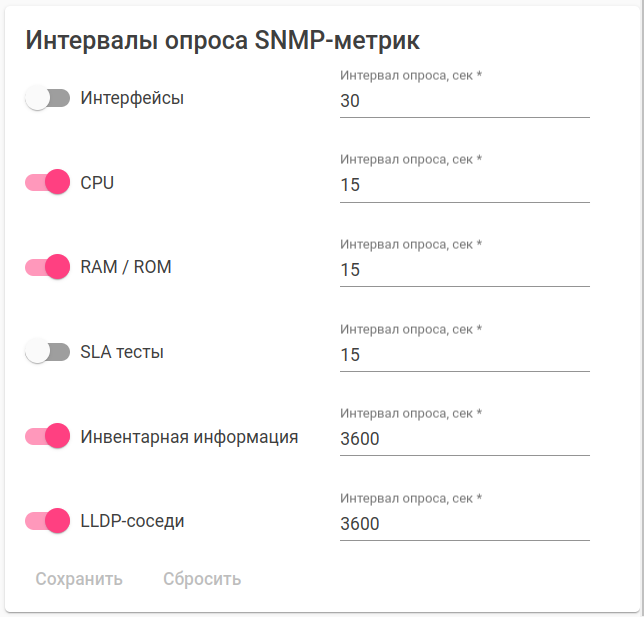Turn off the RAM / ROM toggle
This screenshot has height=617, width=644.
point(47,267)
